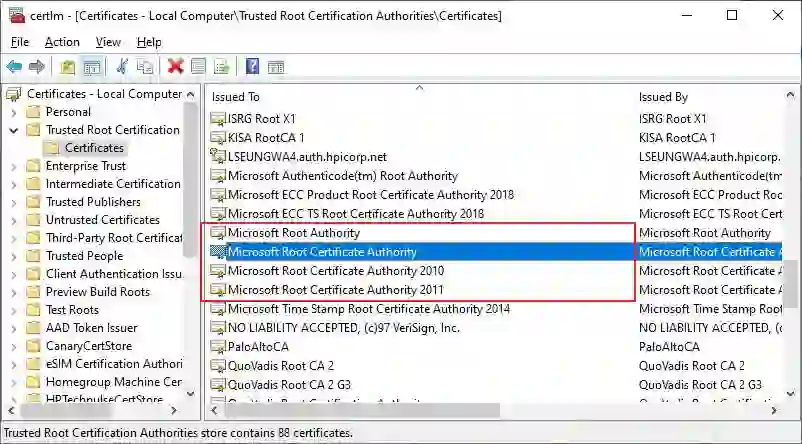Click the NO LIABILITY ACCEPTED certificate icon
Screen dimensions: 802x444
pyautogui.click(x=218, y=328)
